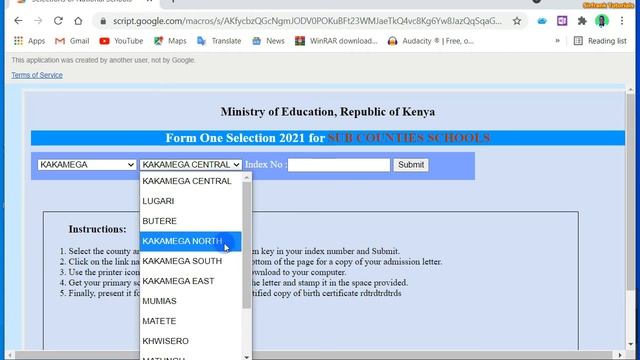The image size is (640, 360).
Task: Select KHWISERO from the list
Action: (x=191, y=341)
